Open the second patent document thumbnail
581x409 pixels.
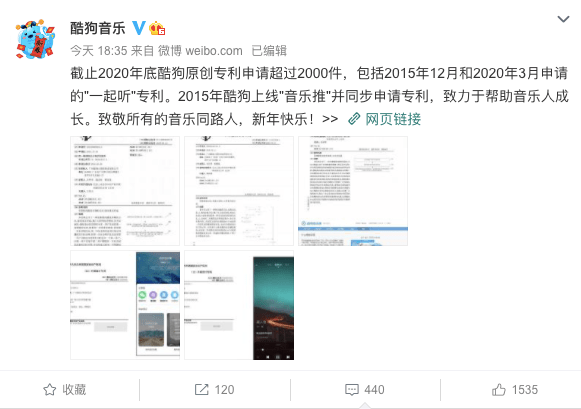pos(239,191)
